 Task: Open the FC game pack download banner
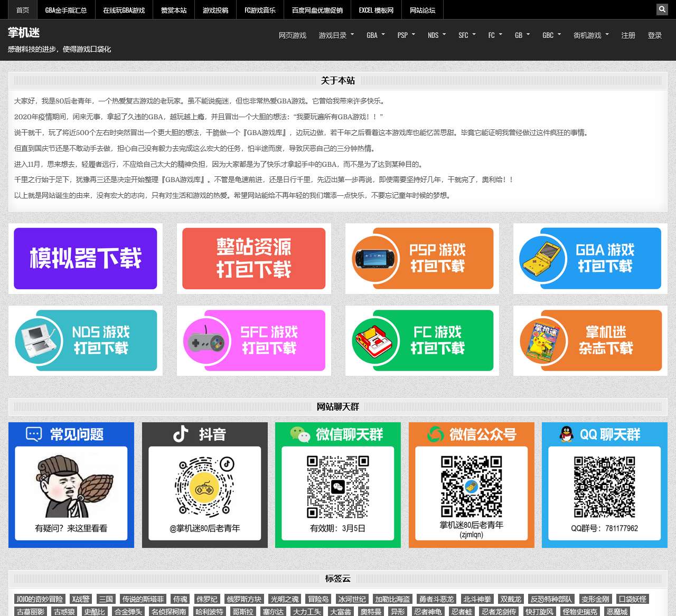pyautogui.click(x=422, y=340)
